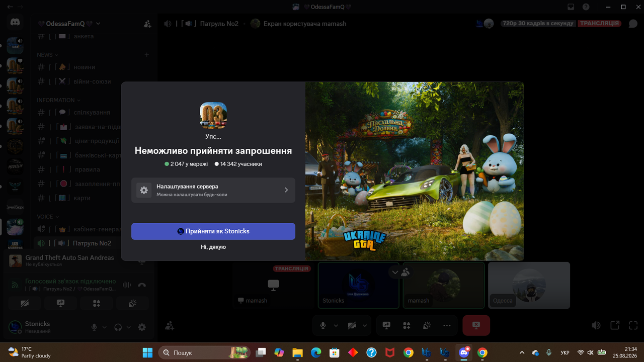Adjust the stream volume speaker icon
This screenshot has height=362, width=644.
(596, 325)
